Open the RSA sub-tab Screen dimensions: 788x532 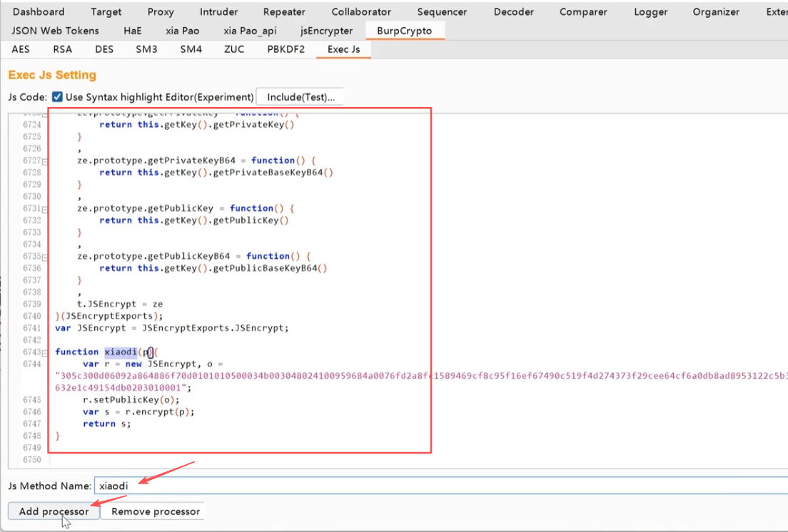click(62, 49)
